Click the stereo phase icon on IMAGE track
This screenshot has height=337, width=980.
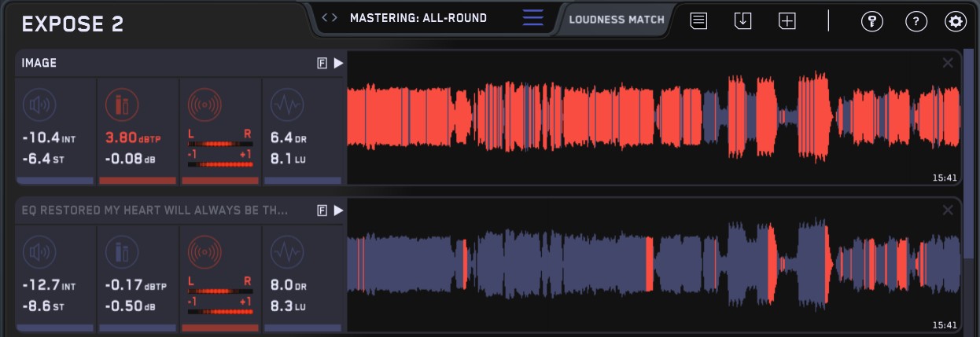[204, 104]
